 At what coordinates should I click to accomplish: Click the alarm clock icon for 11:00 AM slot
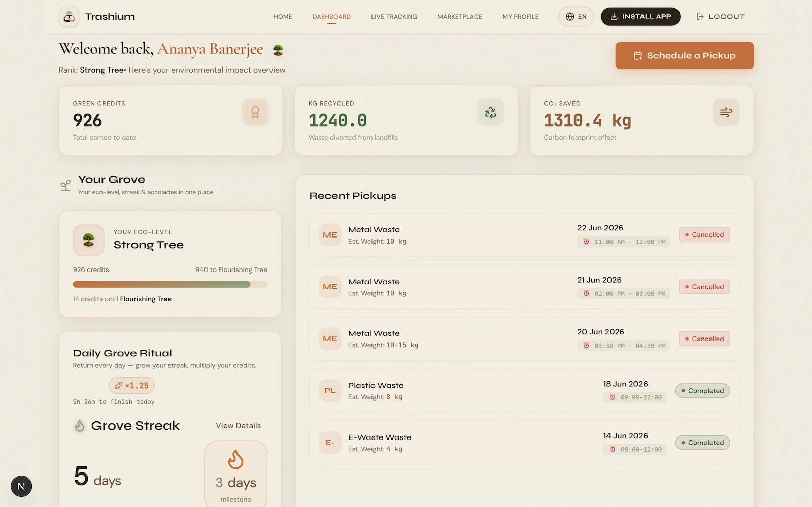(x=586, y=242)
